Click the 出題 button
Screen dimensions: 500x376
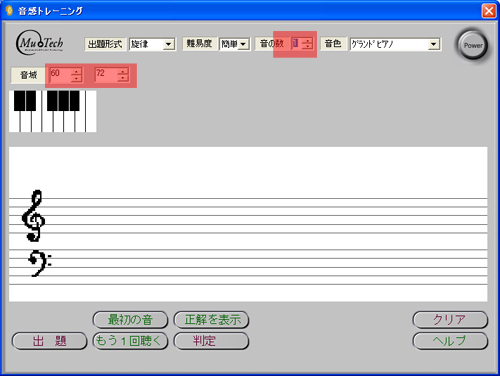pyautogui.click(x=49, y=341)
